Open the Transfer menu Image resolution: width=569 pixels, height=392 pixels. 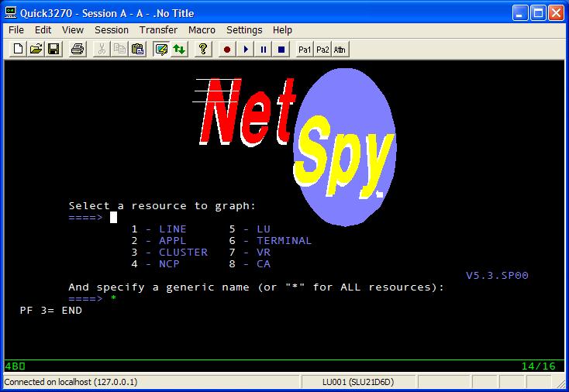(158, 29)
